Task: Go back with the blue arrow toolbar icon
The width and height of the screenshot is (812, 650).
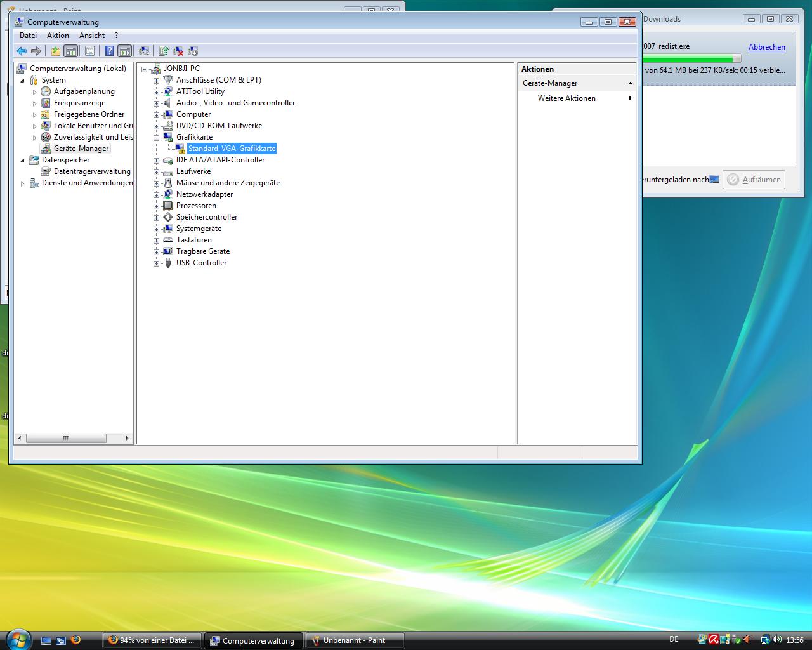Action: tap(22, 51)
